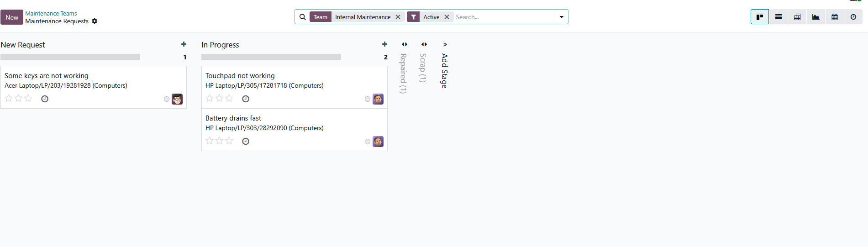Remove the Internal Maintenance team filter
Screen dimensions: 868x247
point(398,17)
